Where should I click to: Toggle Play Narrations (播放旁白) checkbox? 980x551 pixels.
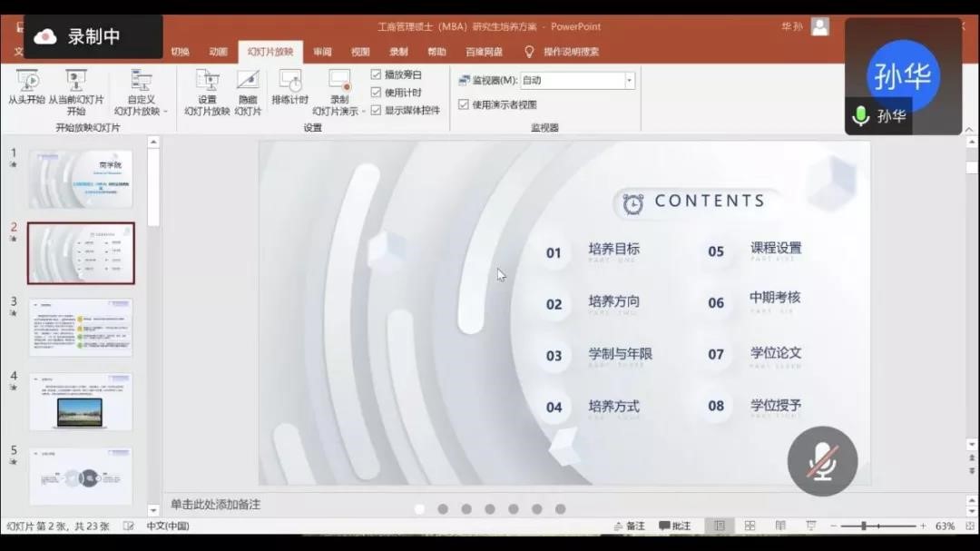tap(376, 74)
